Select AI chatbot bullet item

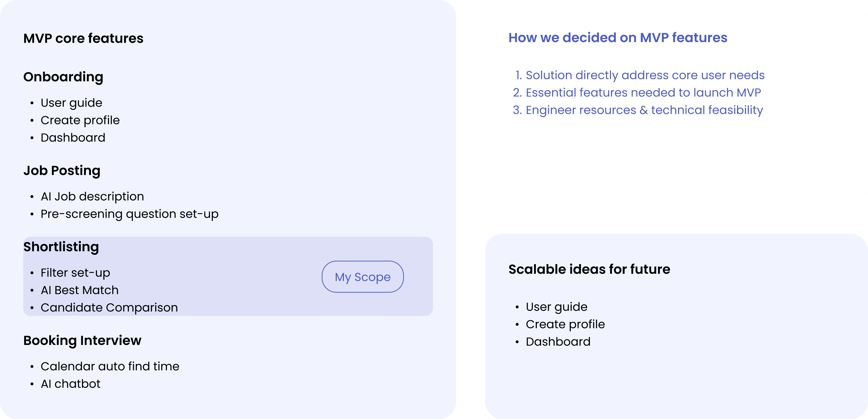pos(70,384)
